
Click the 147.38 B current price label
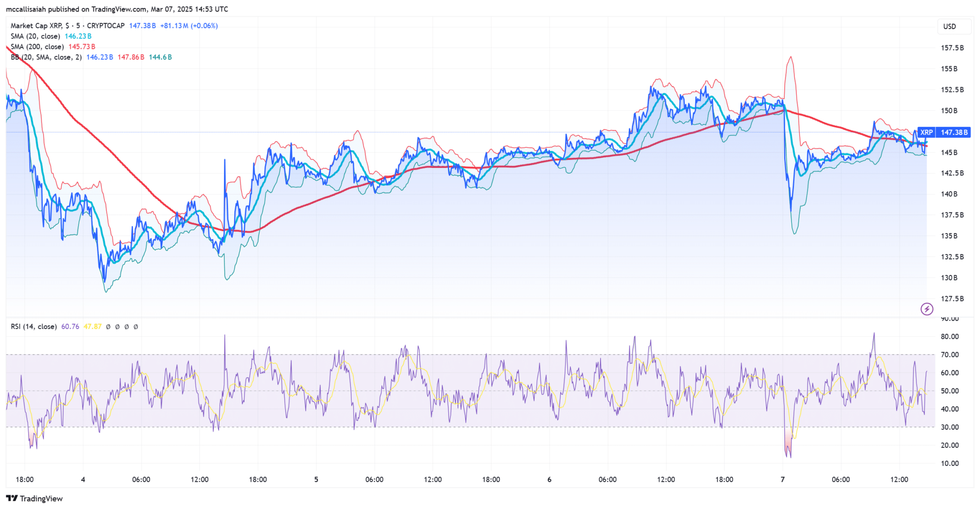click(x=953, y=133)
